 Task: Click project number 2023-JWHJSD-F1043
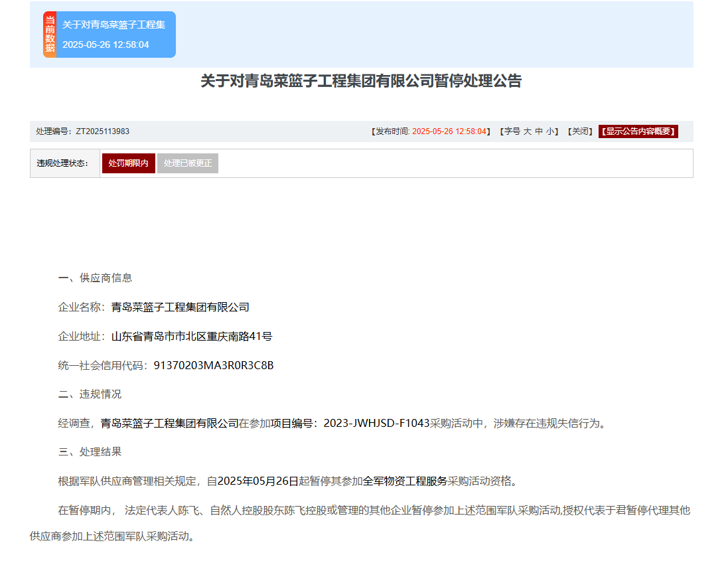[x=376, y=423]
